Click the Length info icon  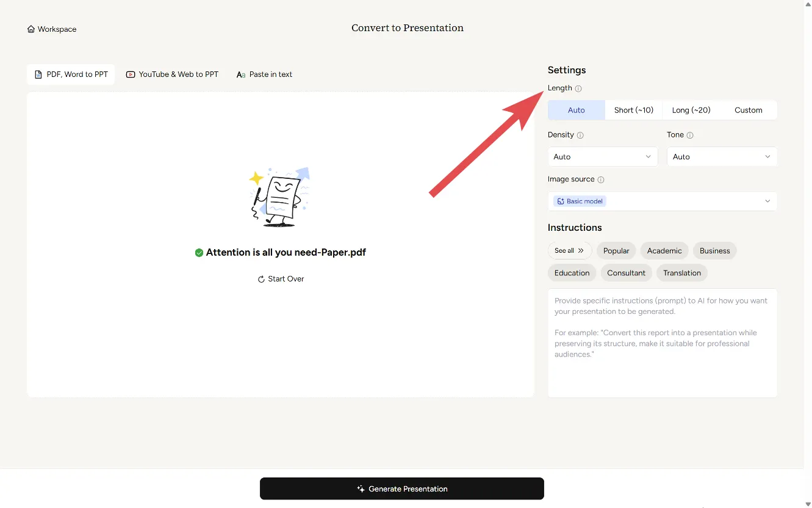[578, 89]
